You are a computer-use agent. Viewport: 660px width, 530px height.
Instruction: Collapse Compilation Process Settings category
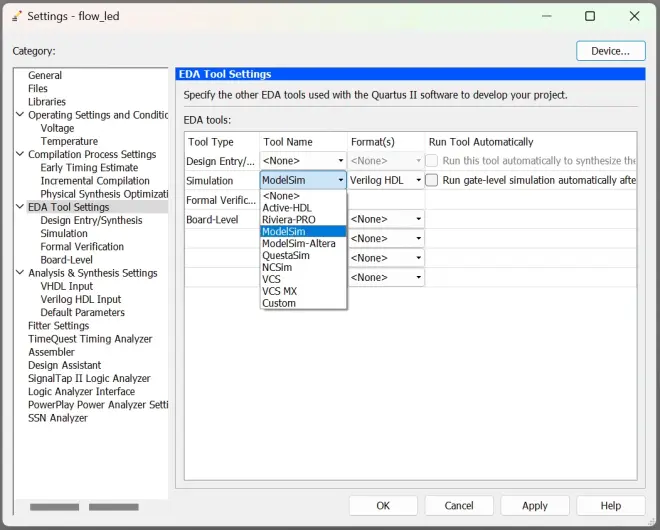[x=20, y=155]
